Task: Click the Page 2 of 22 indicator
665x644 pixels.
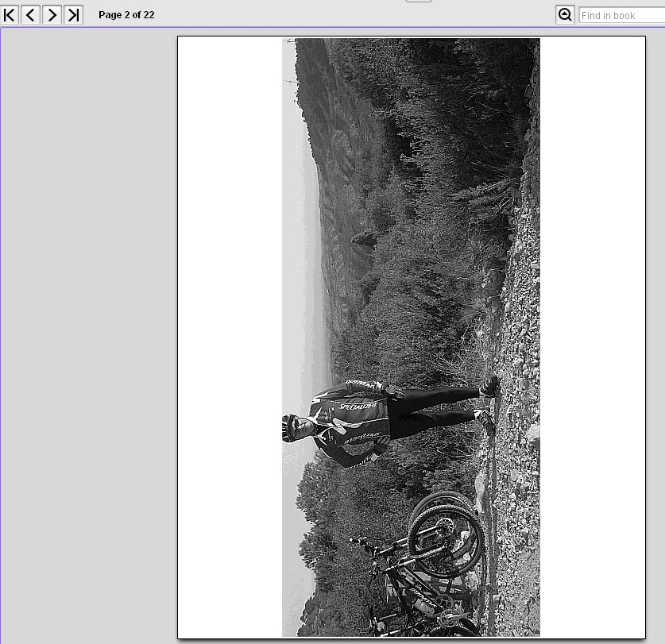Action: pos(126,15)
